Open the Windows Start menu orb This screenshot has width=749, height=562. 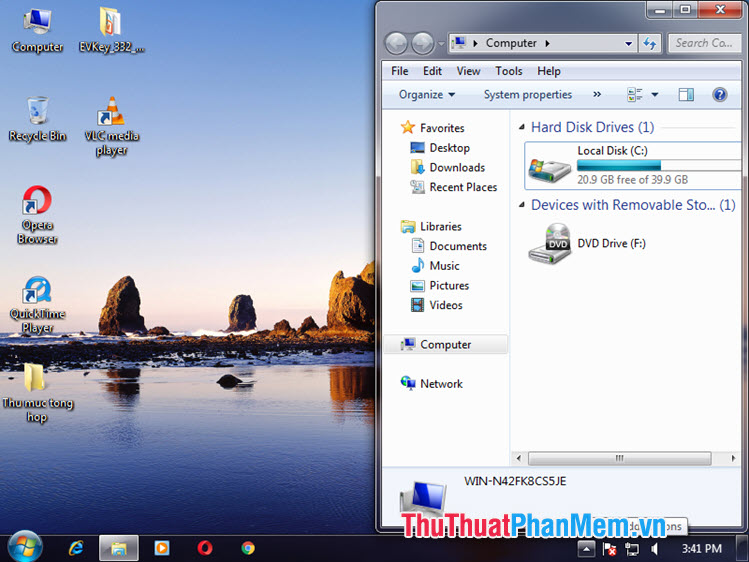pyautogui.click(x=24, y=547)
